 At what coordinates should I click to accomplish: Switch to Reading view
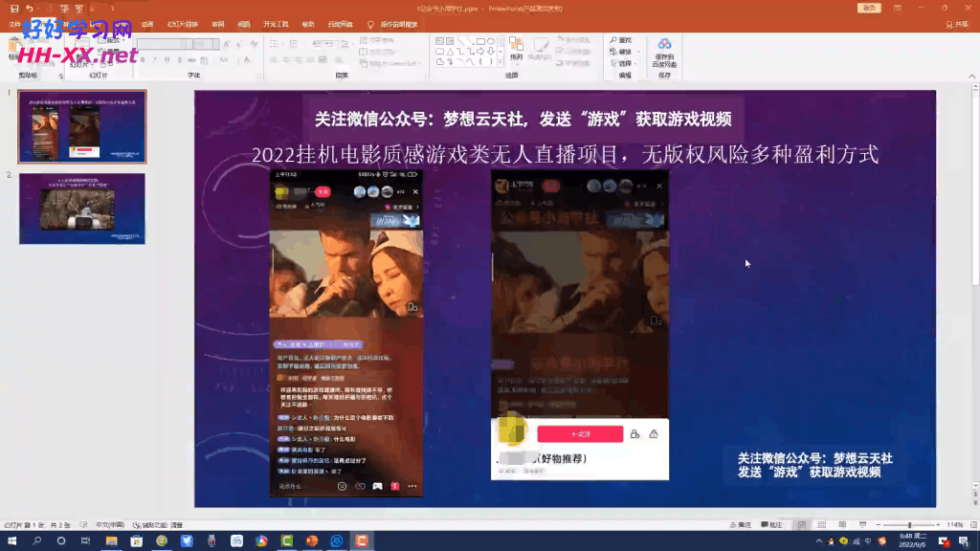(842, 525)
